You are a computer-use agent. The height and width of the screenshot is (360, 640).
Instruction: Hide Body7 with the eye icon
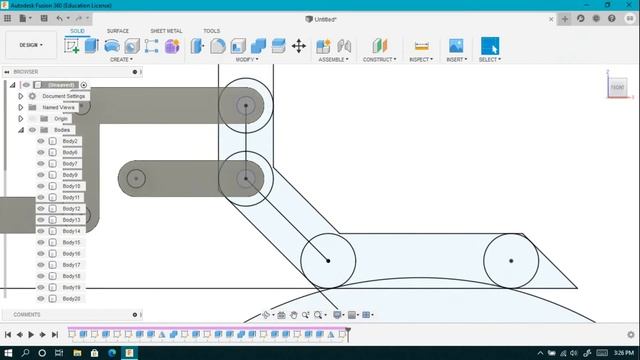(x=40, y=163)
